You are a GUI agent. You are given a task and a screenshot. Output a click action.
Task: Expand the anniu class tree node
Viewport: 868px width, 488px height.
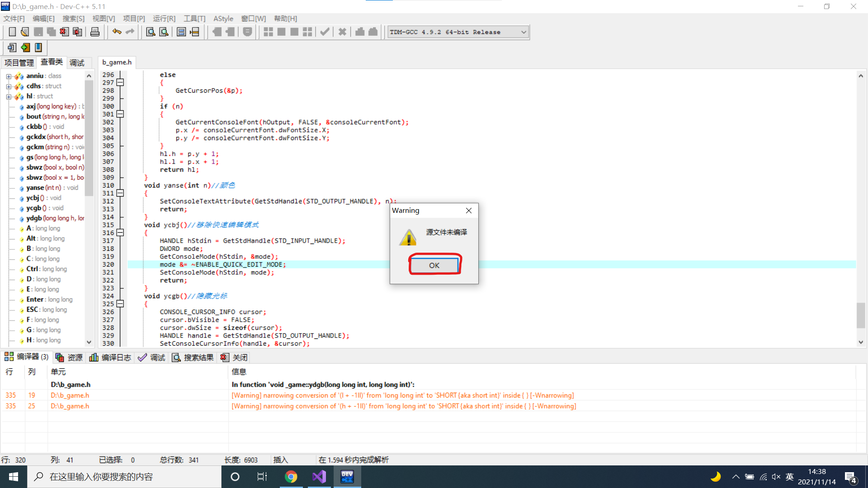click(9, 76)
